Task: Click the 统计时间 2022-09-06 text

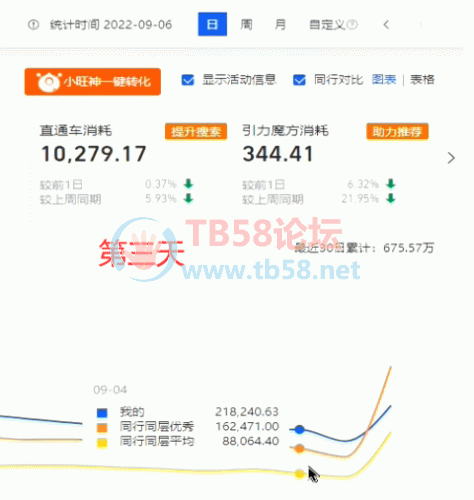Action: point(111,25)
